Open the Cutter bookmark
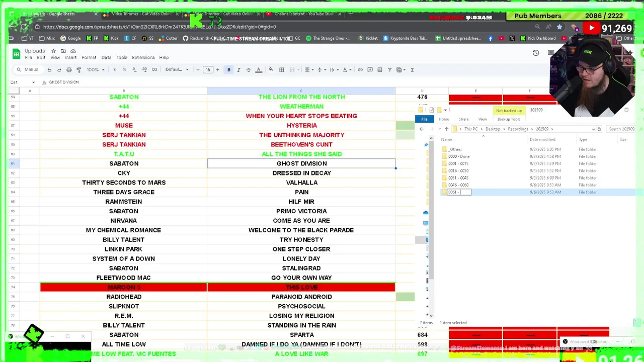This screenshot has width=644, height=362. pyautogui.click(x=168, y=38)
